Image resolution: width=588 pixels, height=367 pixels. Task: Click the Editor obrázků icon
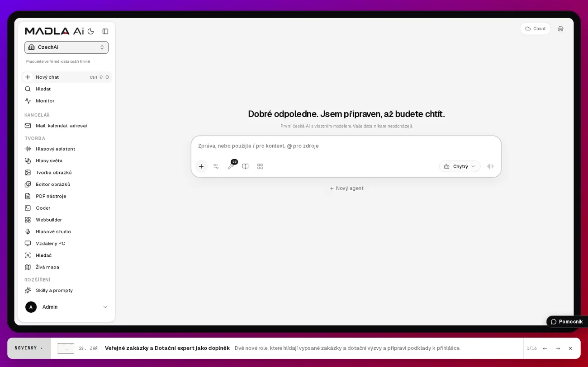click(28, 184)
